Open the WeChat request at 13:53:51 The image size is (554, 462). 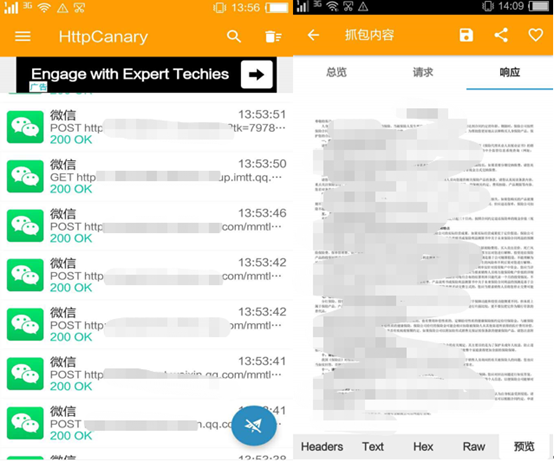pyautogui.click(x=146, y=127)
